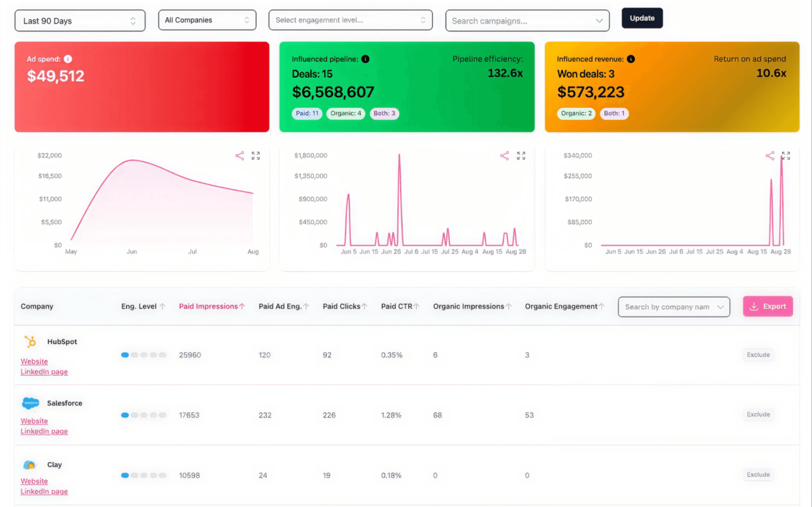812x507 pixels.
Task: Open the engagement level selector
Action: pos(350,20)
